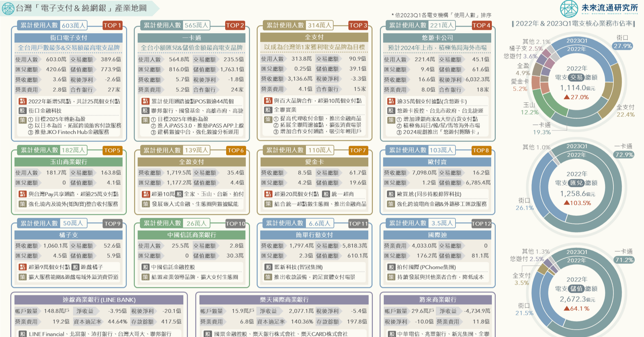Screen dimensions: 644x337
Task: Click the 一卡通 71.2% chart label
Action: 623,256
